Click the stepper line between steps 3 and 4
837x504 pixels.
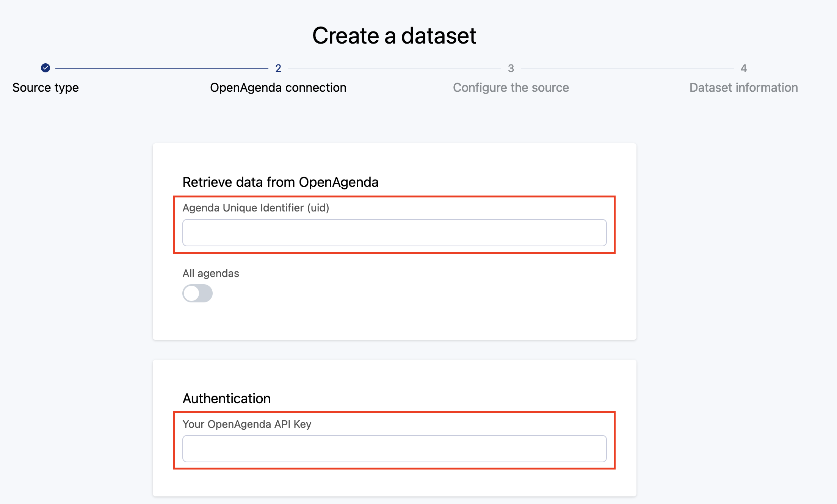tap(627, 68)
